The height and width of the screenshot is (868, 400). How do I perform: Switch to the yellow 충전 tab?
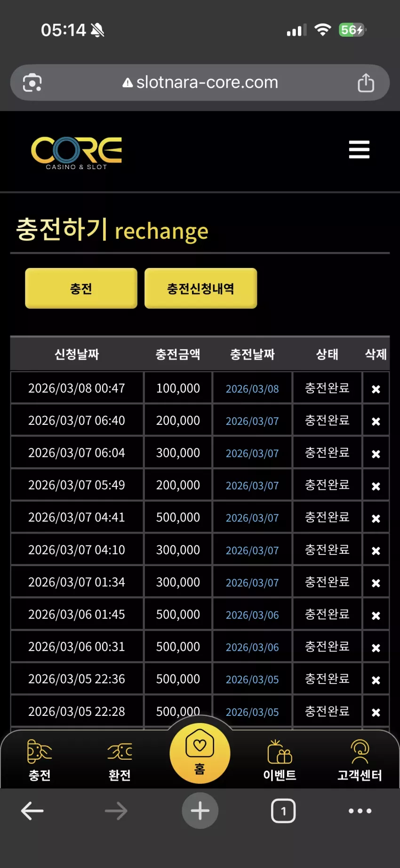[x=81, y=288]
